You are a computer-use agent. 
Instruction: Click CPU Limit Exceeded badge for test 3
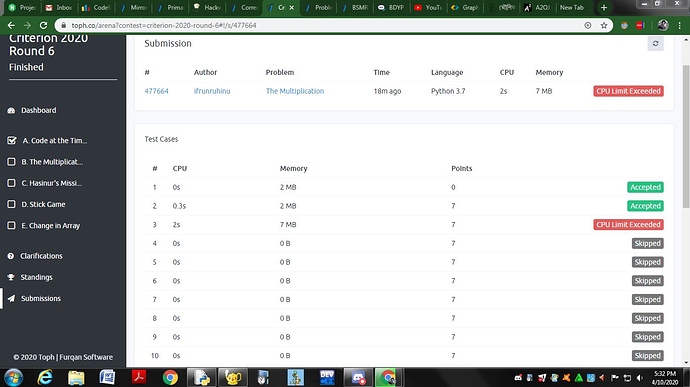click(628, 225)
